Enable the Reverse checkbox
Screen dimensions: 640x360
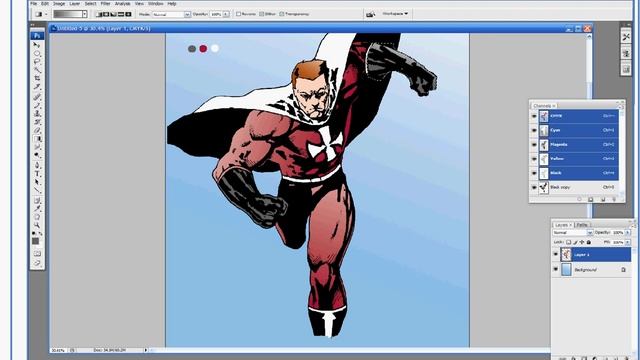click(x=239, y=14)
